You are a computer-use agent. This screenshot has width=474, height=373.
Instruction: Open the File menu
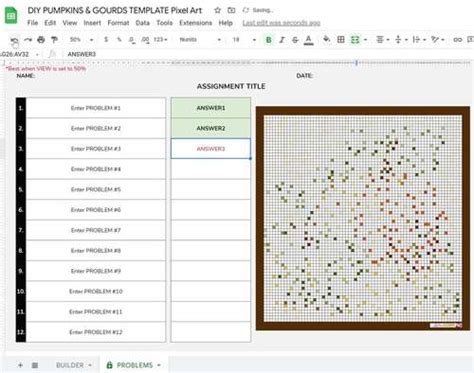tap(32, 23)
